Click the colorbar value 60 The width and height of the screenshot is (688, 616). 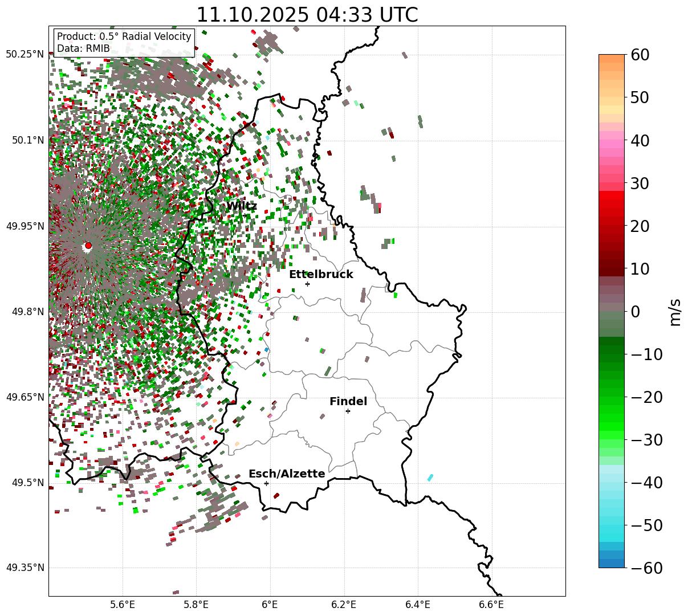tap(639, 55)
